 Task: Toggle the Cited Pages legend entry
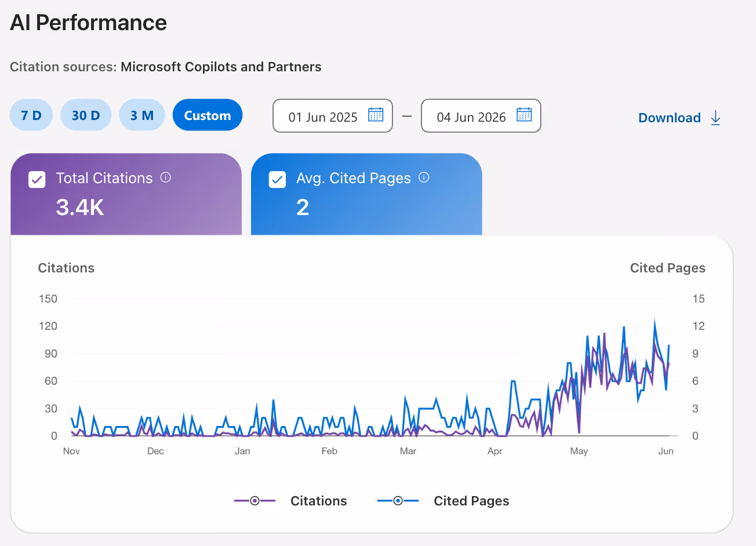click(x=443, y=501)
